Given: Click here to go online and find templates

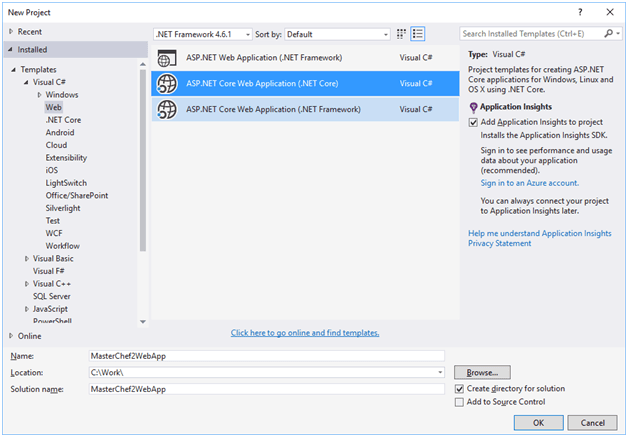Looking at the screenshot, I should 305,333.
